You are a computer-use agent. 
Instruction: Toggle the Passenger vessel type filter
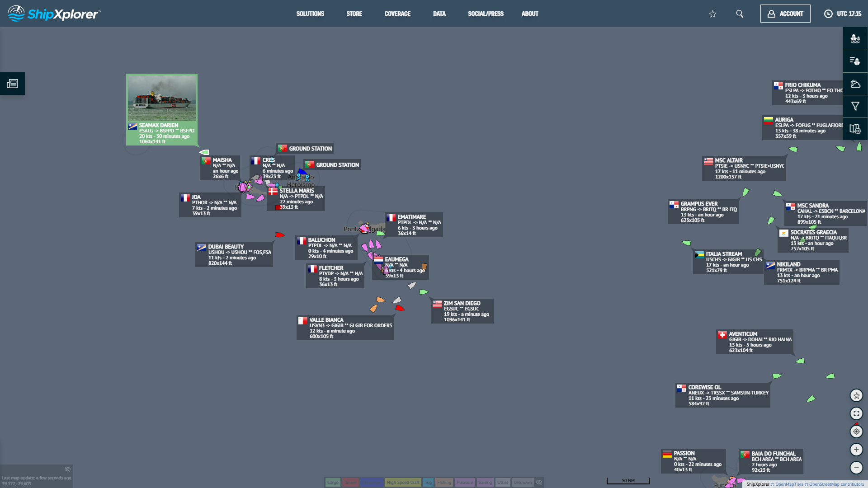point(372,483)
